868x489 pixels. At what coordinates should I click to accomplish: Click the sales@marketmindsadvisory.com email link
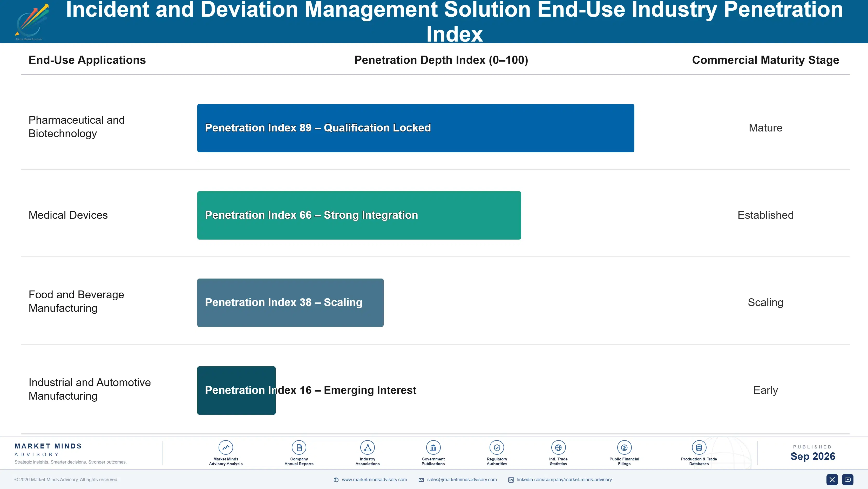(x=462, y=480)
